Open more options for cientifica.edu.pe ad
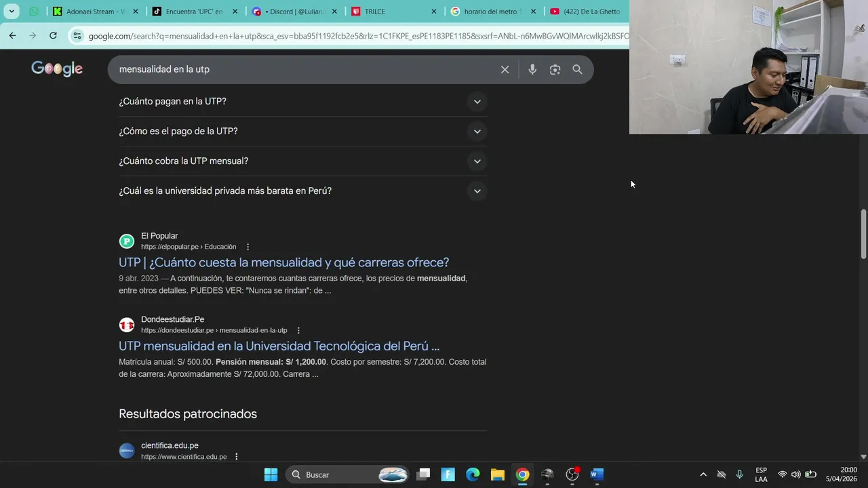This screenshot has width=868, height=488. tap(236, 457)
